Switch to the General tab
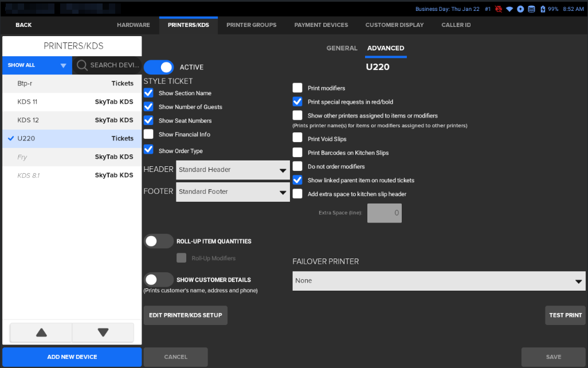Image resolution: width=588 pixels, height=368 pixels. (x=342, y=48)
